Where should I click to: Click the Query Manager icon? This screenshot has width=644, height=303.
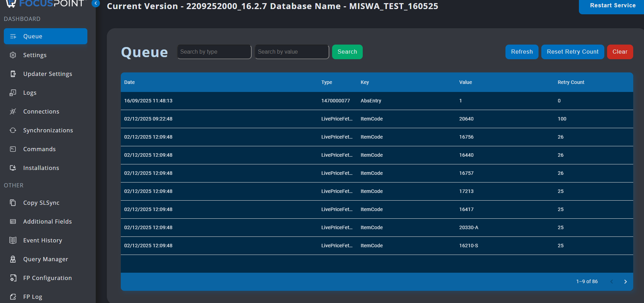click(13, 259)
